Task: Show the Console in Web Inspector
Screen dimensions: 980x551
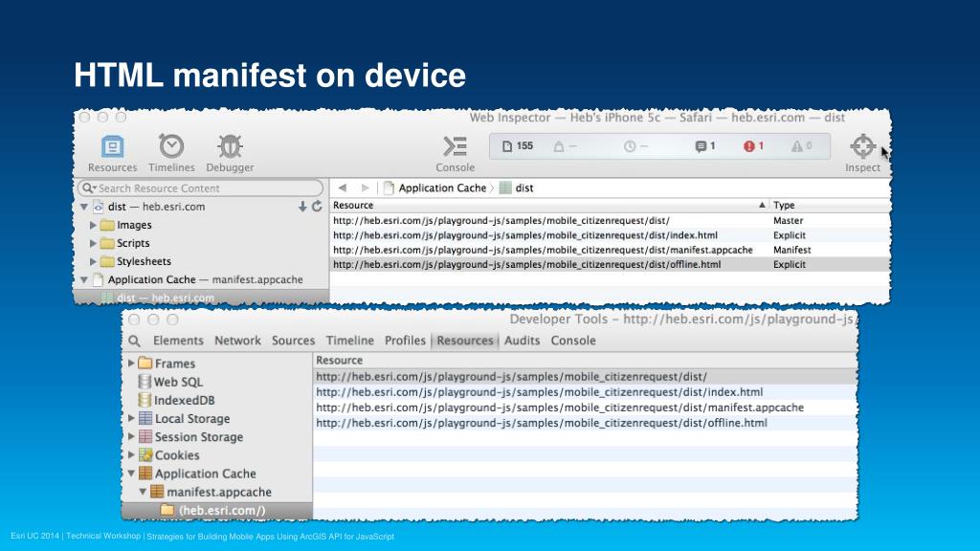Action: coord(455,154)
